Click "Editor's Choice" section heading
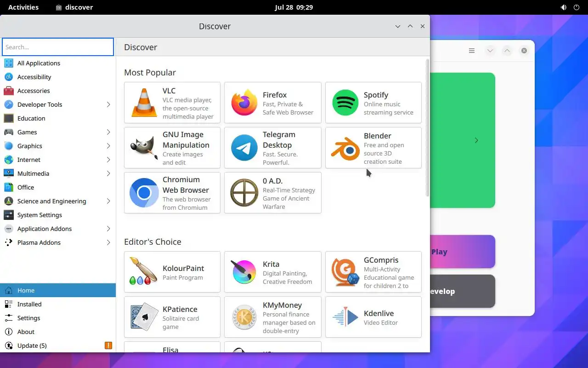The width and height of the screenshot is (588, 368). click(x=153, y=241)
